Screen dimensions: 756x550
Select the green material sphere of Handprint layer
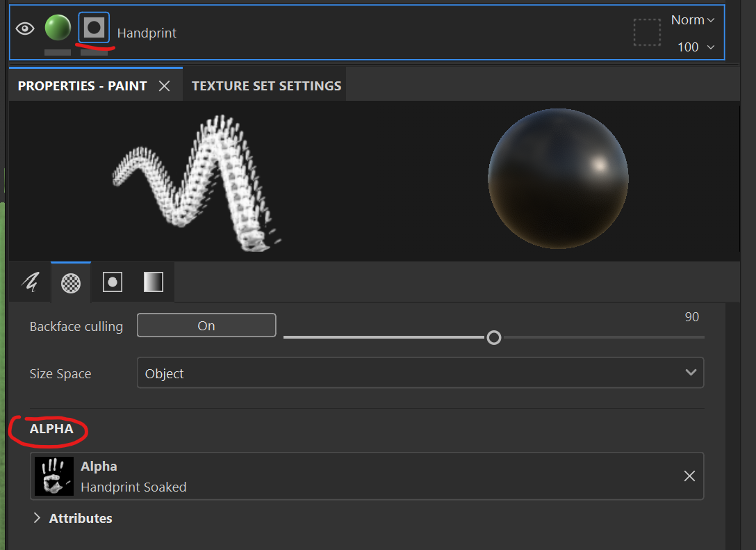58,28
